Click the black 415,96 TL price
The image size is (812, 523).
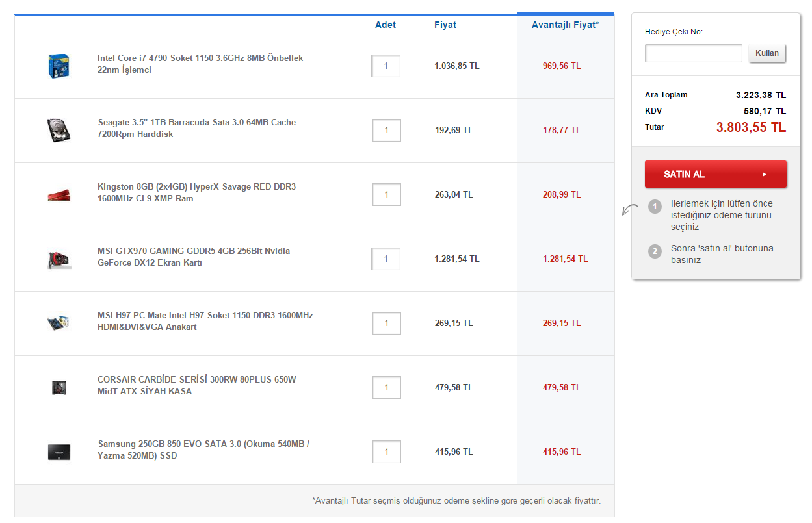454,452
